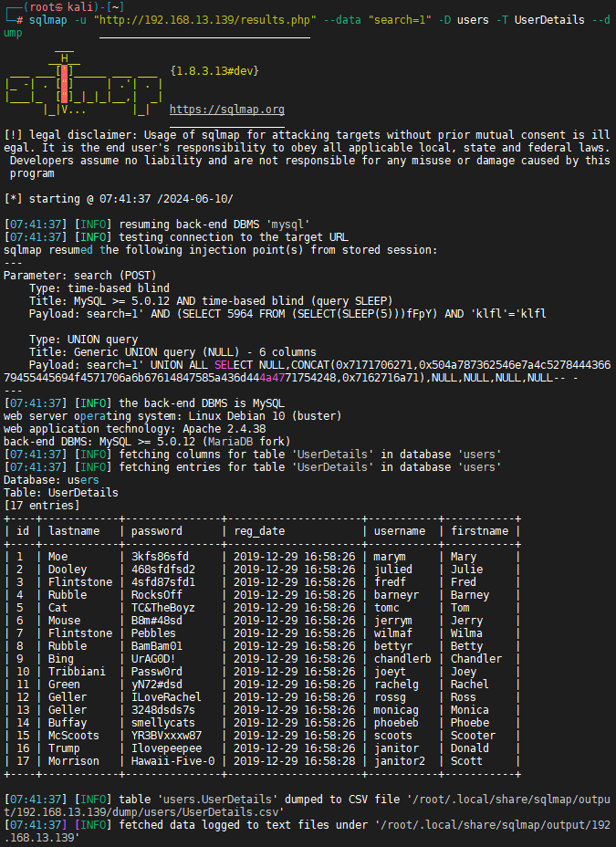Viewport: 616px width, 847px height.
Task: Click the 'starting @ 07:41:37' line
Action: tap(119, 199)
